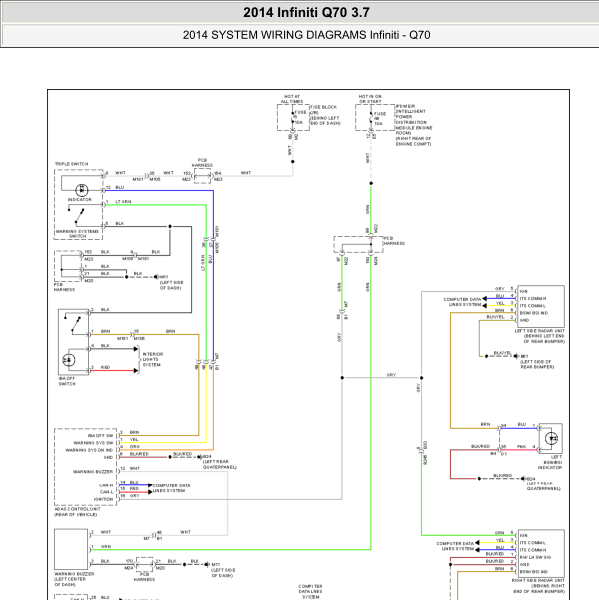Click the empty warning buzzer component box
This screenshot has width=599, height=600.
[71, 549]
